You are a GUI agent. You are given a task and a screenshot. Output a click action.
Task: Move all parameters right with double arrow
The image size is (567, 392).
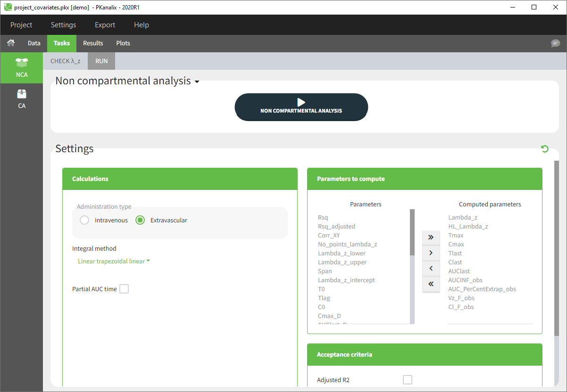(x=430, y=237)
